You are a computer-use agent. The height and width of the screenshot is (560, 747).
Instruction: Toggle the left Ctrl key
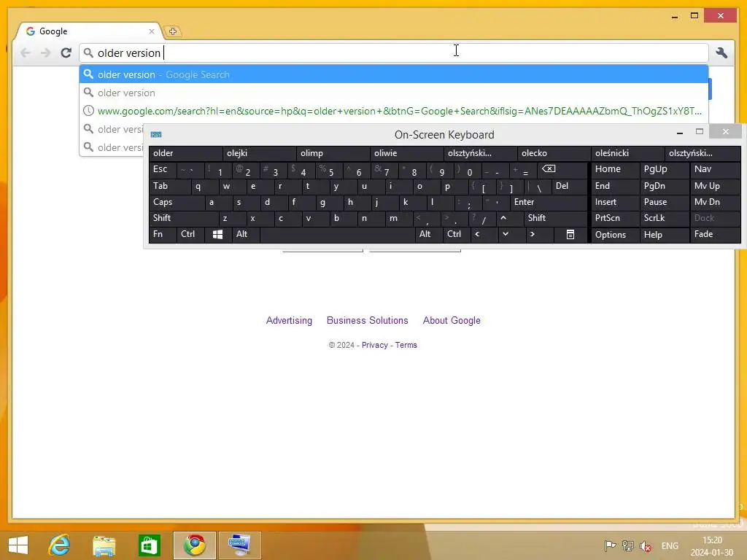click(x=190, y=234)
